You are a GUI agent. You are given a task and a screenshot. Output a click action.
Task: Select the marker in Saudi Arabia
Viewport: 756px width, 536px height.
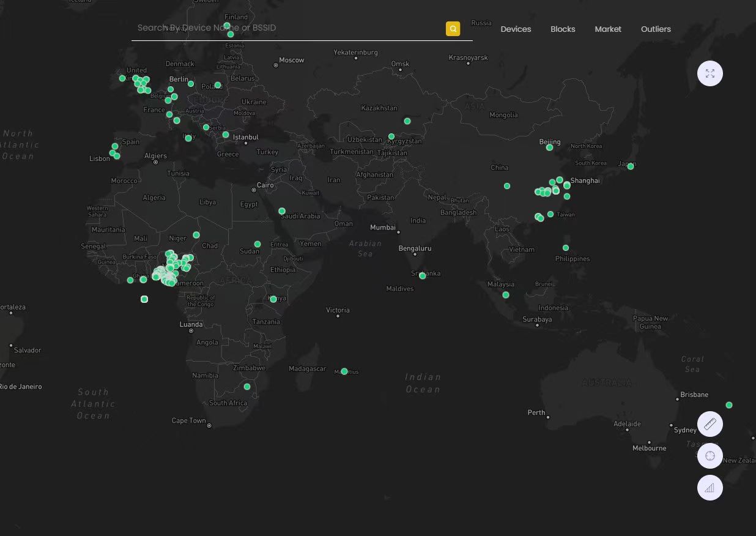(282, 211)
